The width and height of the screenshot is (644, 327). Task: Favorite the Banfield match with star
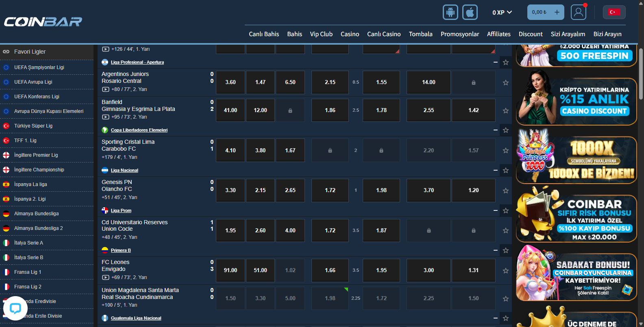pos(506,110)
